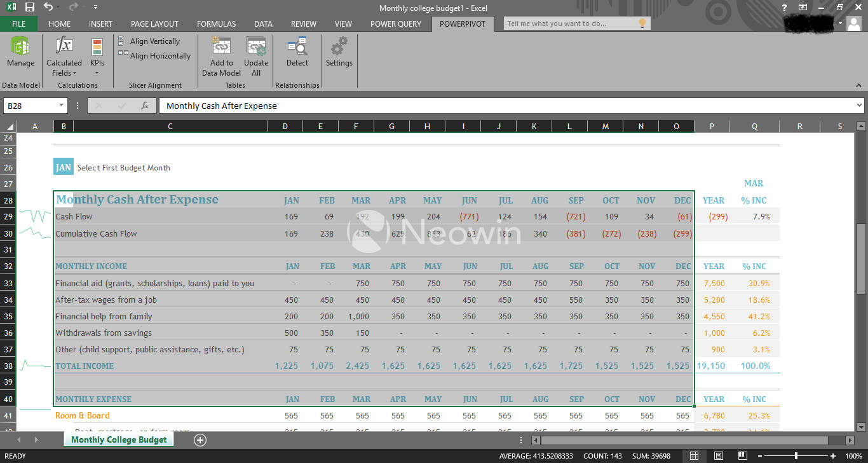The image size is (868, 463).
Task: Switch to the VIEW ribbon tab
Action: 343,24
